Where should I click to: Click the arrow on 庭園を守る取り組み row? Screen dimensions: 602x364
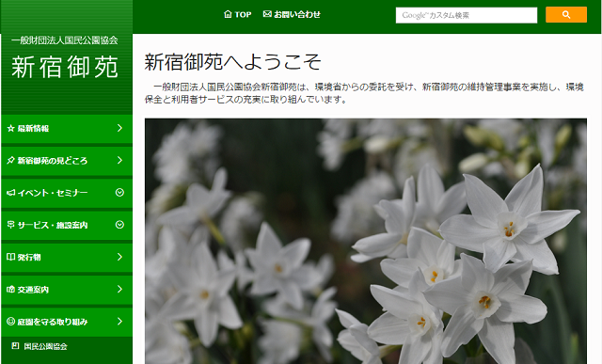point(119,321)
